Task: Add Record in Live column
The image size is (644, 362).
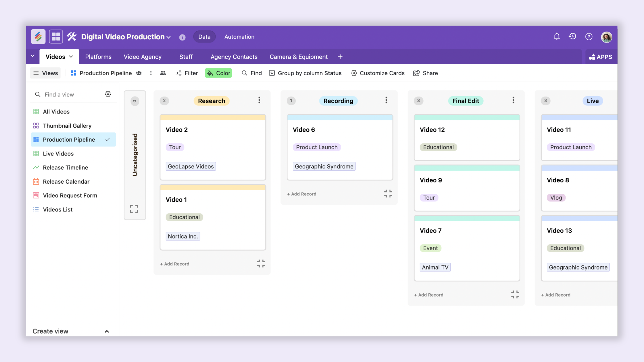Action: pyautogui.click(x=556, y=295)
